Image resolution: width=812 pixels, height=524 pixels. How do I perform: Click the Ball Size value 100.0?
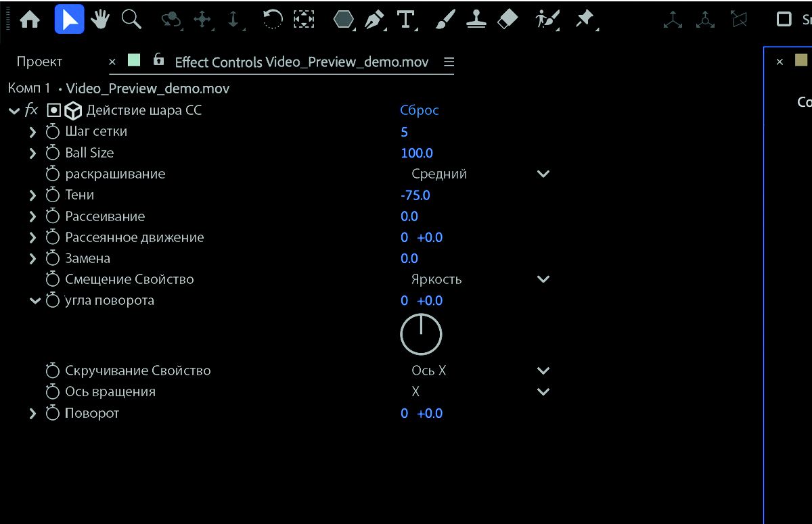(x=417, y=153)
